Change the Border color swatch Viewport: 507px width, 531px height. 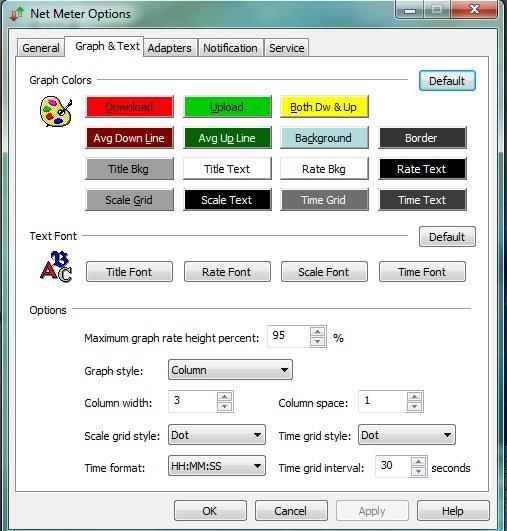(x=422, y=138)
